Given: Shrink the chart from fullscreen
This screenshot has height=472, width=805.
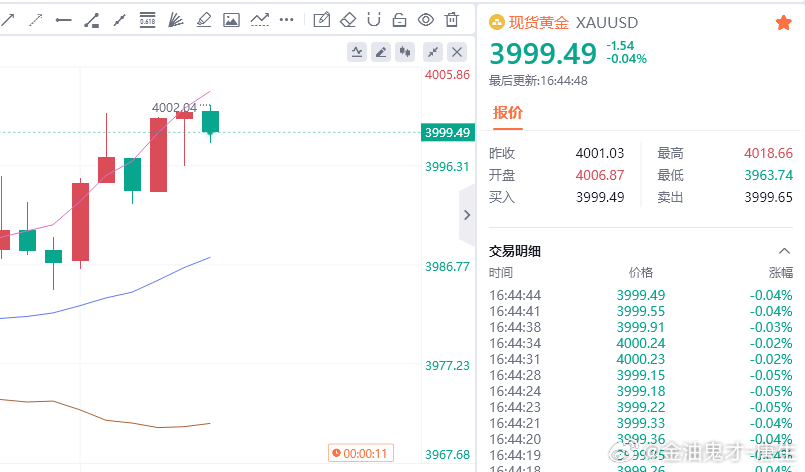Looking at the screenshot, I should [x=433, y=52].
